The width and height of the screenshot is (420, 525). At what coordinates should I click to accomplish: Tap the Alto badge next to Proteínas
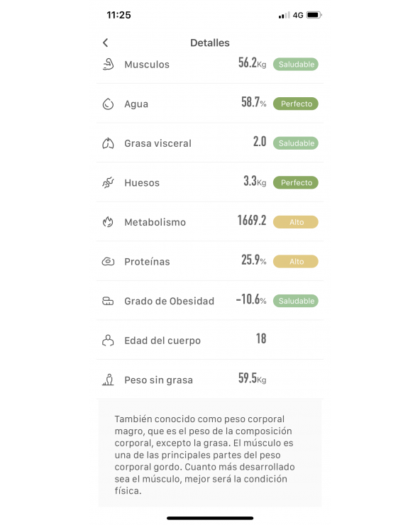[295, 262]
